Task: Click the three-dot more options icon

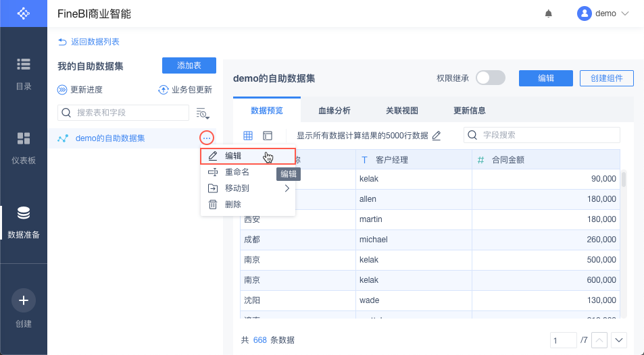Action: pyautogui.click(x=207, y=138)
